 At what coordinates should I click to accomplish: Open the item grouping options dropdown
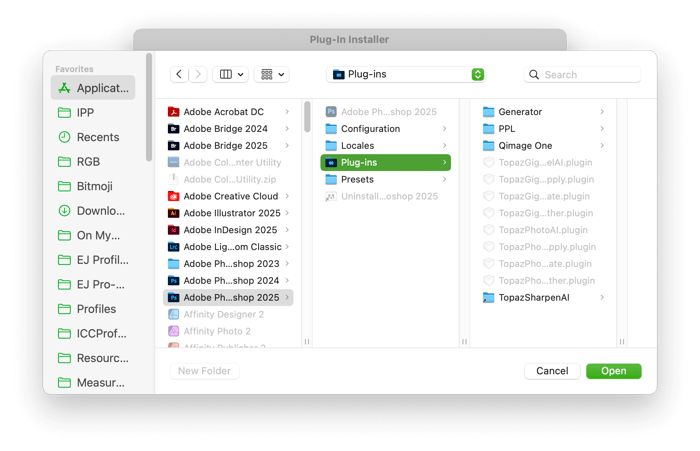click(x=272, y=74)
